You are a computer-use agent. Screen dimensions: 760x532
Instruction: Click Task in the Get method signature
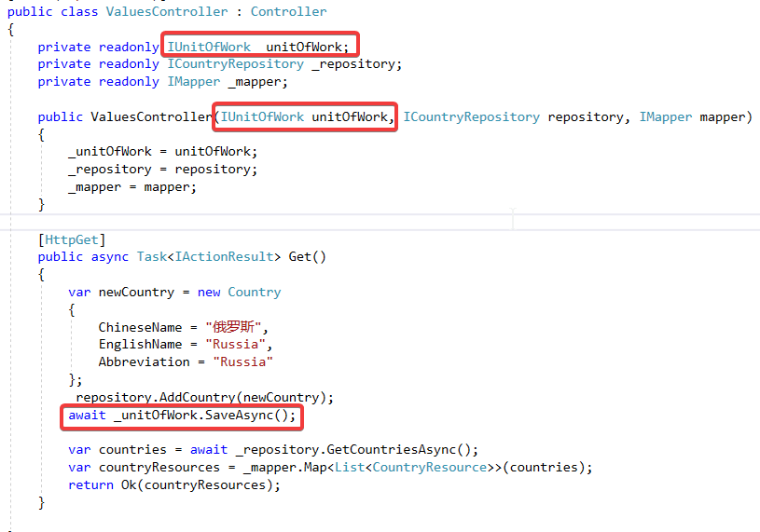click(152, 257)
